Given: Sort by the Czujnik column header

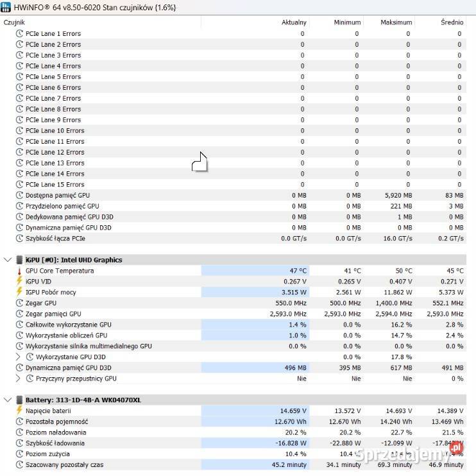Looking at the screenshot, I should 14,22.
